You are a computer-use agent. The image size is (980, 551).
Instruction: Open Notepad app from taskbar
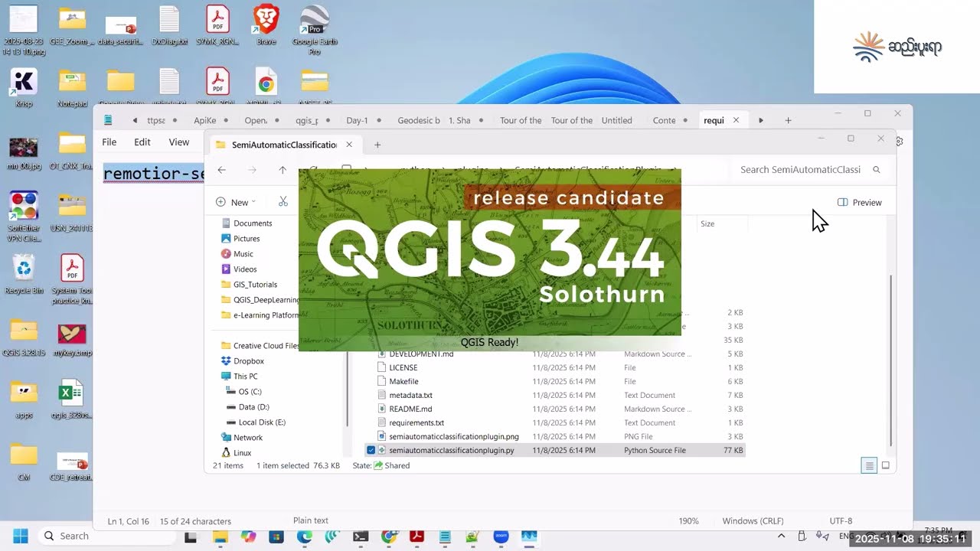(x=445, y=536)
